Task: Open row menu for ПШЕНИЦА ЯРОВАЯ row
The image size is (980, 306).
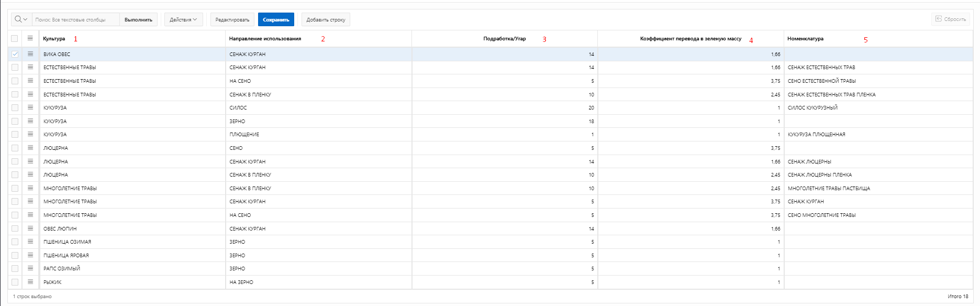Action: pyautogui.click(x=30, y=255)
